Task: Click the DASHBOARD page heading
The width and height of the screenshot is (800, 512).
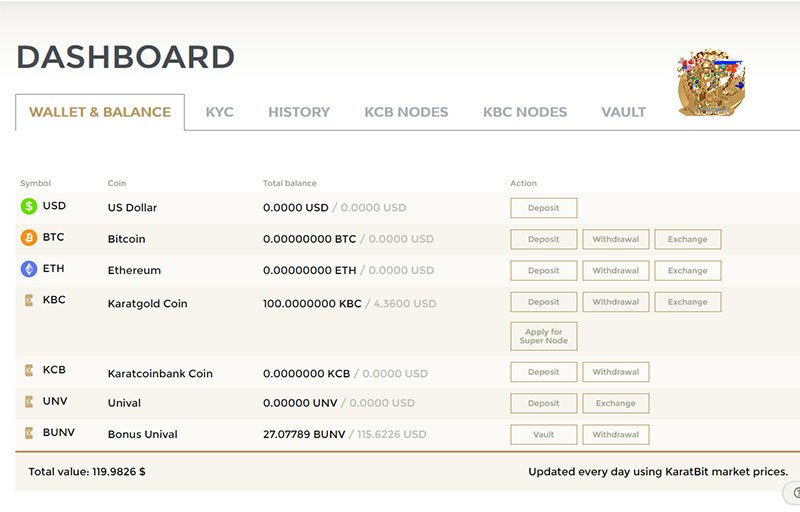Action: 126,57
